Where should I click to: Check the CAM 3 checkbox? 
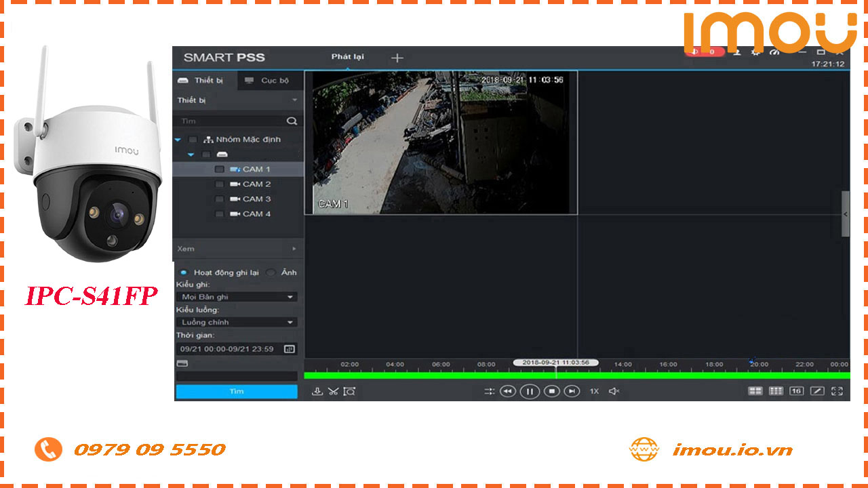click(x=219, y=199)
